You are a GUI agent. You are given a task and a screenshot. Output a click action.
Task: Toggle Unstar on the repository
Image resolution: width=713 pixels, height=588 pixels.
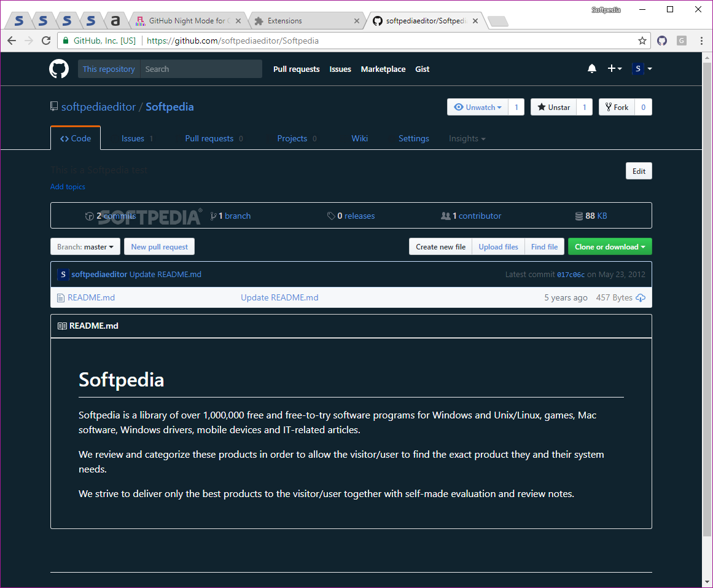[553, 107]
